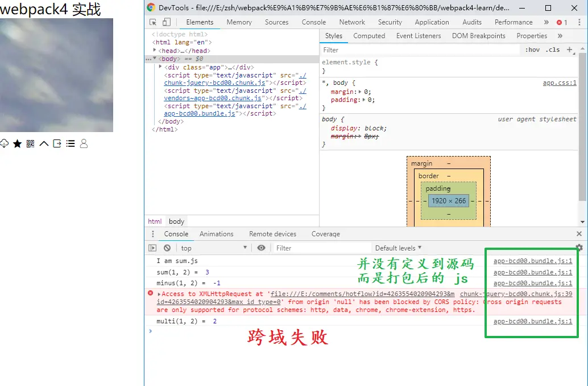Open the Remote devices drawer tab
Viewport: 588px width, 386px height.
coord(272,234)
